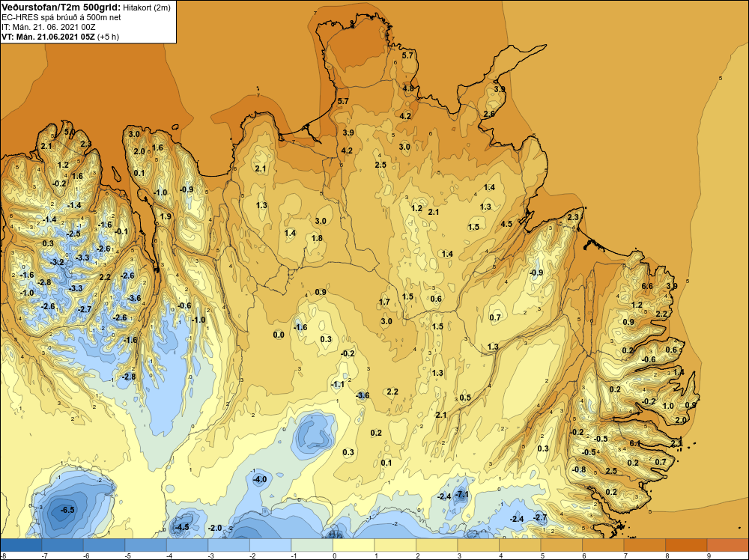Click the -6.5 temperature value
The image size is (749, 560).
click(x=67, y=510)
